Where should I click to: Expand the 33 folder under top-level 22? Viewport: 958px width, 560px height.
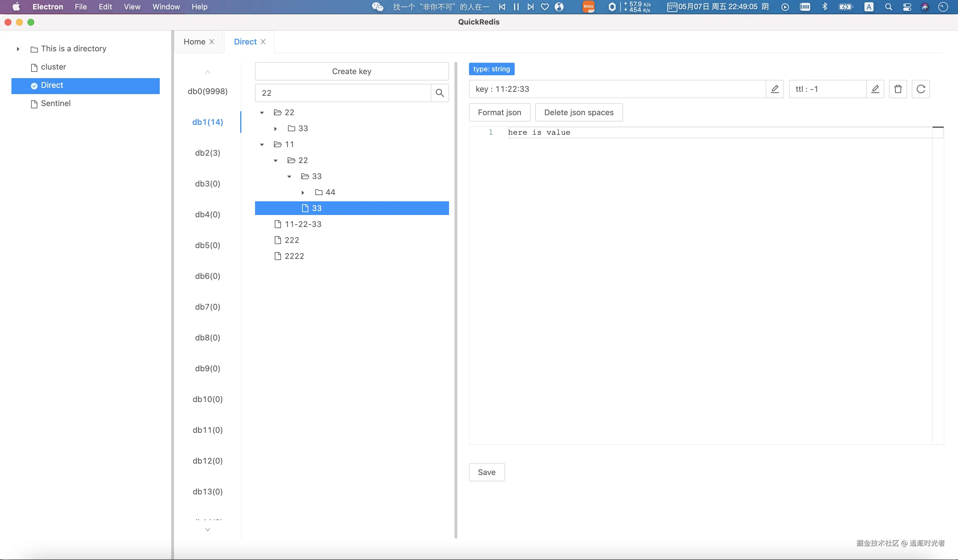point(276,129)
